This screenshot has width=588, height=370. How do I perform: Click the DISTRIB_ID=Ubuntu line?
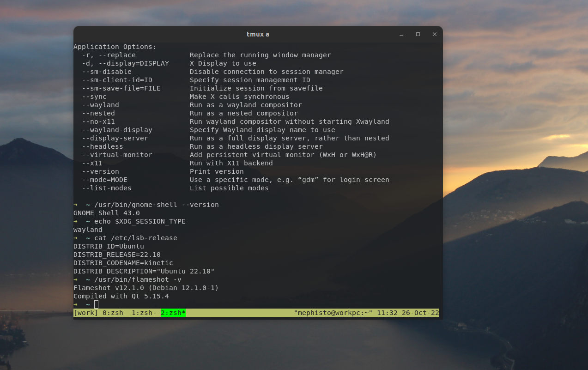[x=108, y=246]
